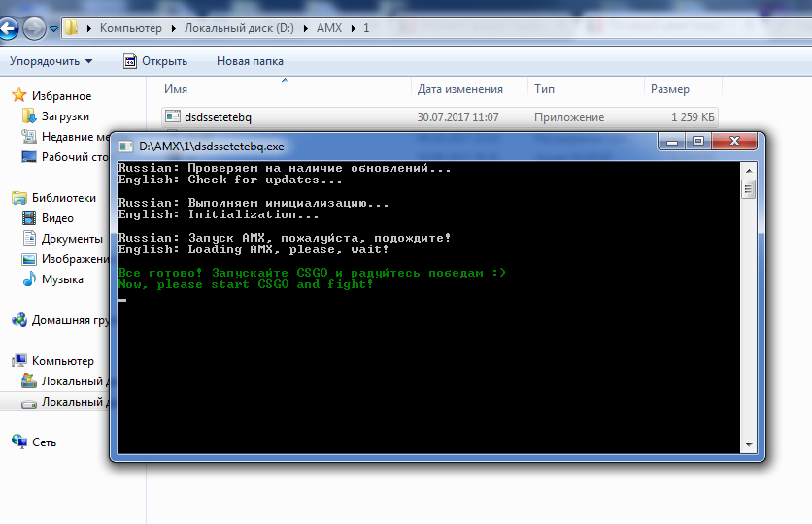Click Недавние места icon
The height and width of the screenshot is (524, 812).
[29, 136]
